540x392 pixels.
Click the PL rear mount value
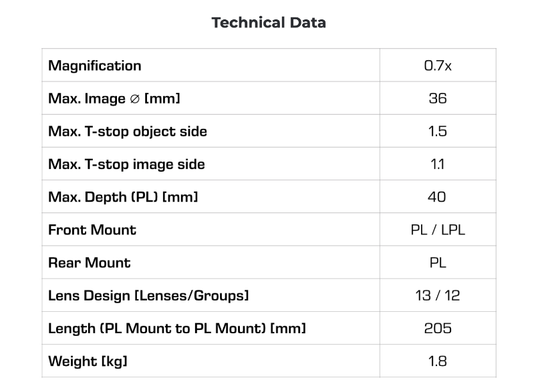pyautogui.click(x=438, y=262)
